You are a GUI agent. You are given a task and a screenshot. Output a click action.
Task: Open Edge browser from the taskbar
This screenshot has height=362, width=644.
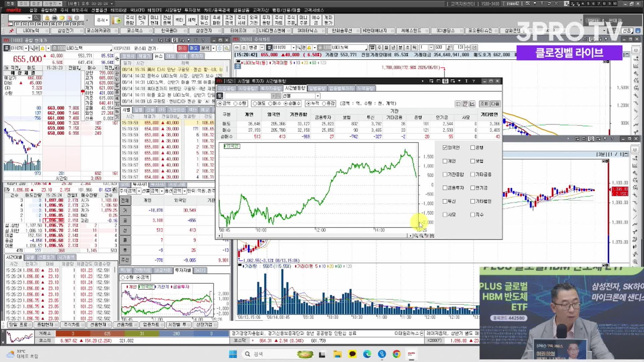[x=367, y=354]
